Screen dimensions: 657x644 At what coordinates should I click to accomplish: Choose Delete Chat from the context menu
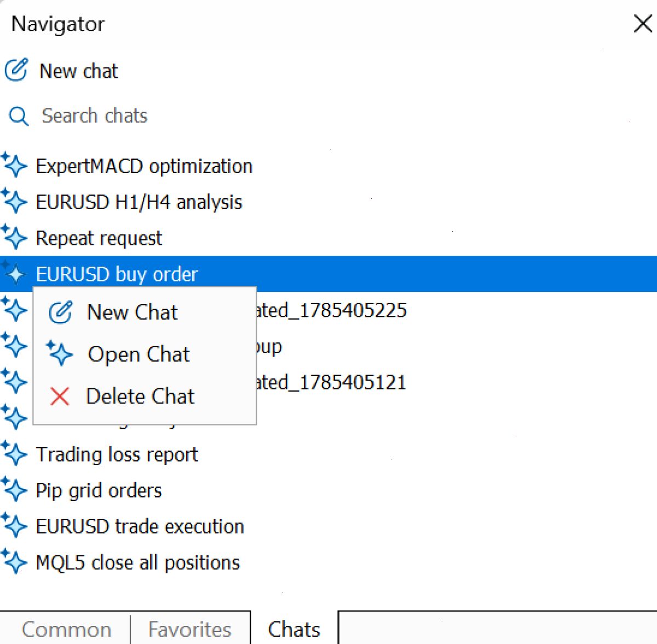coord(145,396)
